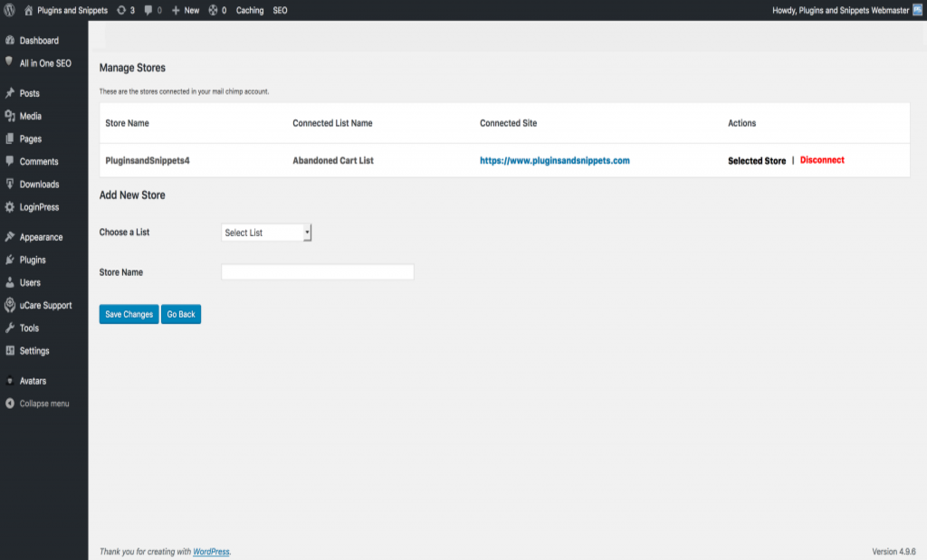The image size is (927, 560).
Task: Click the Avatars sidebar icon
Action: click(9, 381)
